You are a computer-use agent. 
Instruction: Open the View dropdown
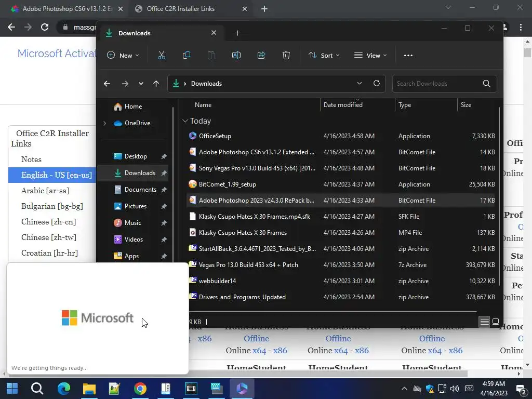pos(370,55)
